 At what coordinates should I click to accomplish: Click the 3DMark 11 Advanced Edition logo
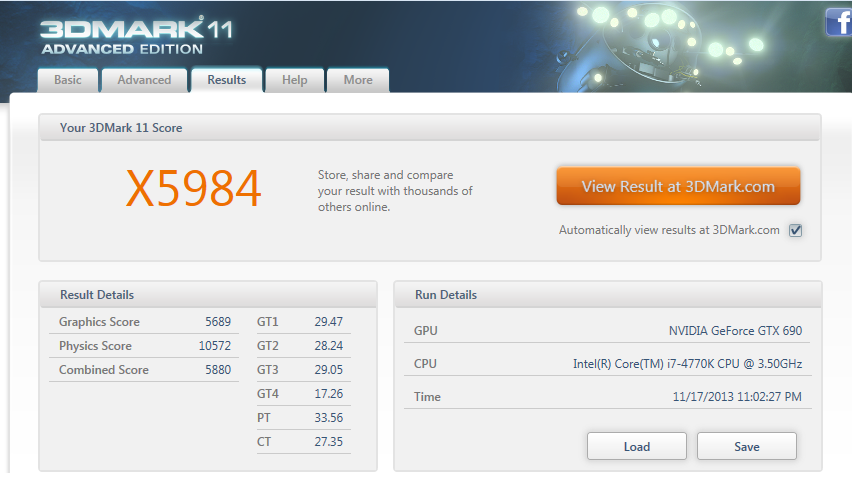tap(135, 34)
